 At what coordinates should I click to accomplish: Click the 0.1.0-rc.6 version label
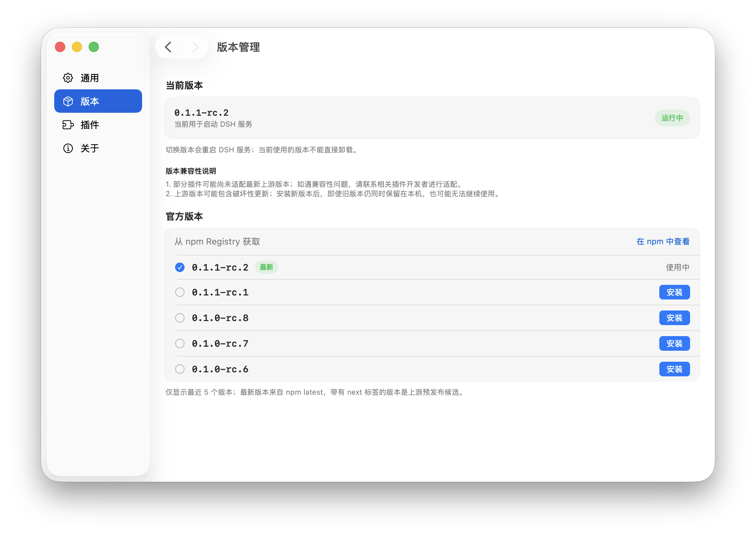tap(220, 369)
